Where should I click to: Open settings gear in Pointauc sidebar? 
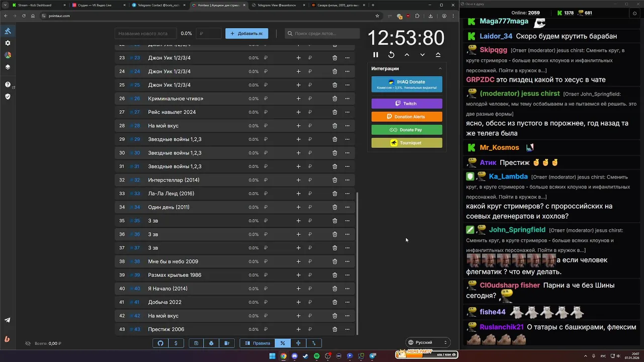[8, 43]
